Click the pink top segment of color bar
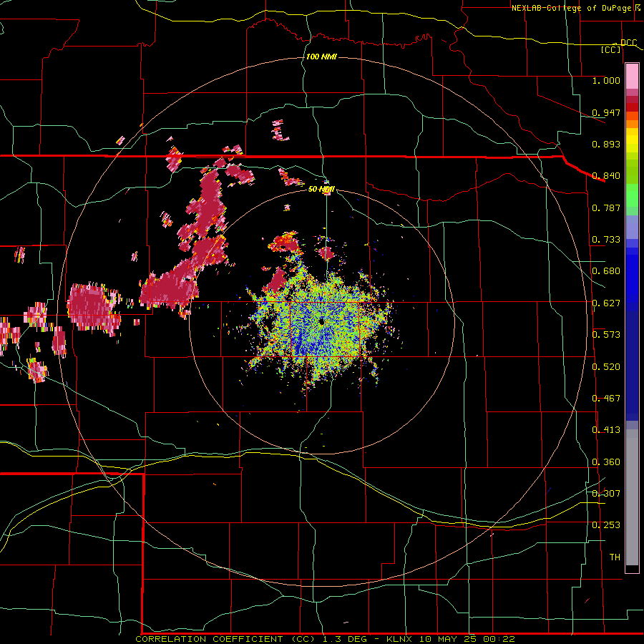The image size is (644, 644). point(632,77)
